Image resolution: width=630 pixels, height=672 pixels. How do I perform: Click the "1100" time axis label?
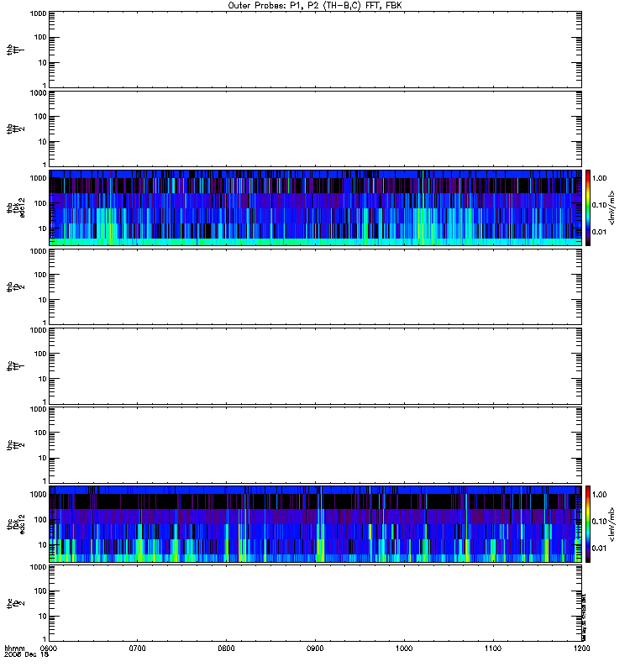(x=493, y=648)
